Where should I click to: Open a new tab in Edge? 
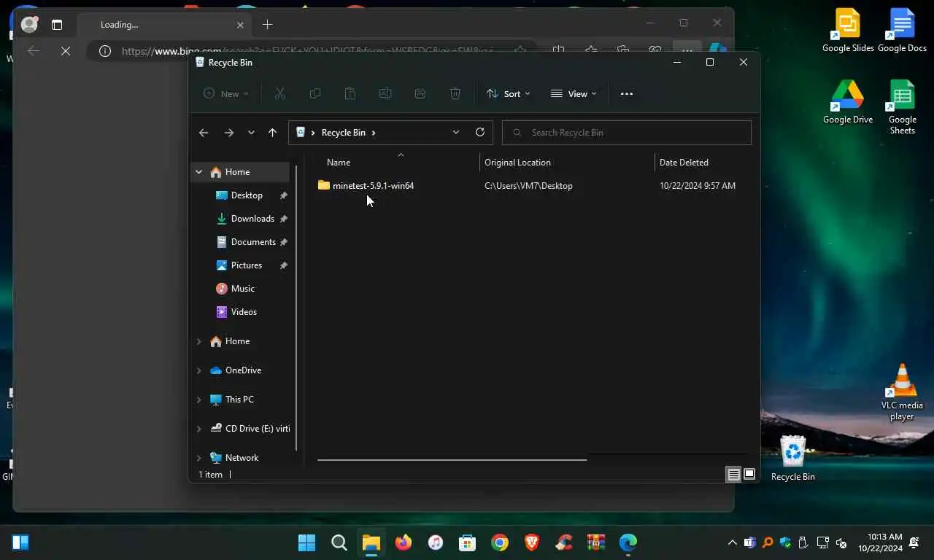[268, 25]
